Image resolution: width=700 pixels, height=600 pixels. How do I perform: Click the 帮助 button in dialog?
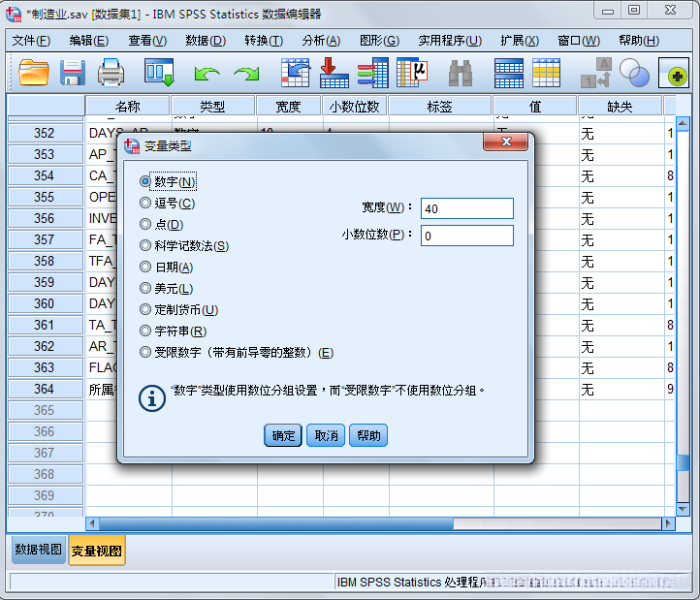(368, 435)
